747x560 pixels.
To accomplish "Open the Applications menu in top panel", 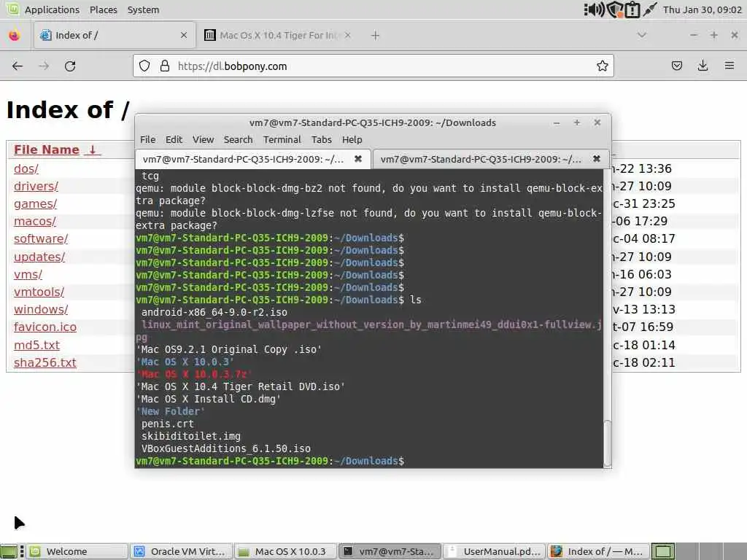I will click(x=52, y=9).
